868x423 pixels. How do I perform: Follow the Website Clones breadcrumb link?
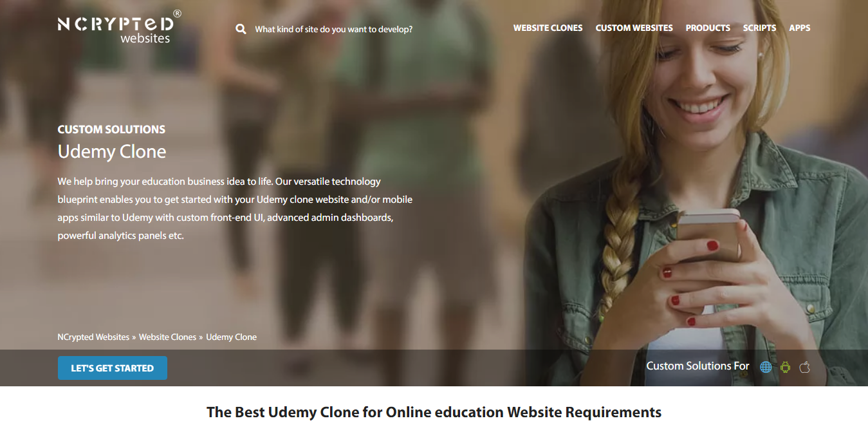(x=167, y=337)
